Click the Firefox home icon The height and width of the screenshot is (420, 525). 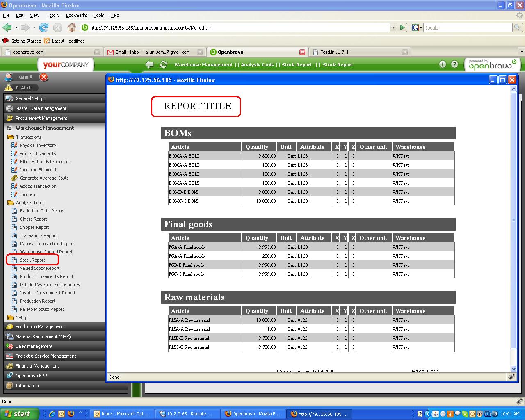[71, 27]
